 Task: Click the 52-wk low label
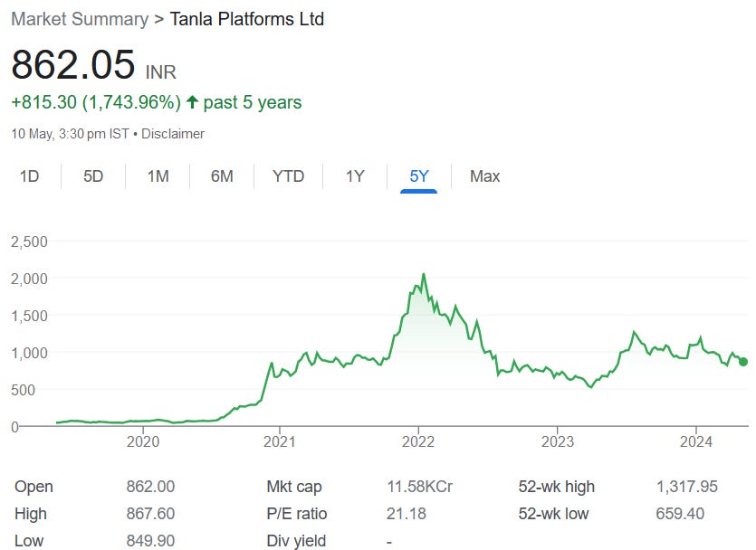point(553,514)
